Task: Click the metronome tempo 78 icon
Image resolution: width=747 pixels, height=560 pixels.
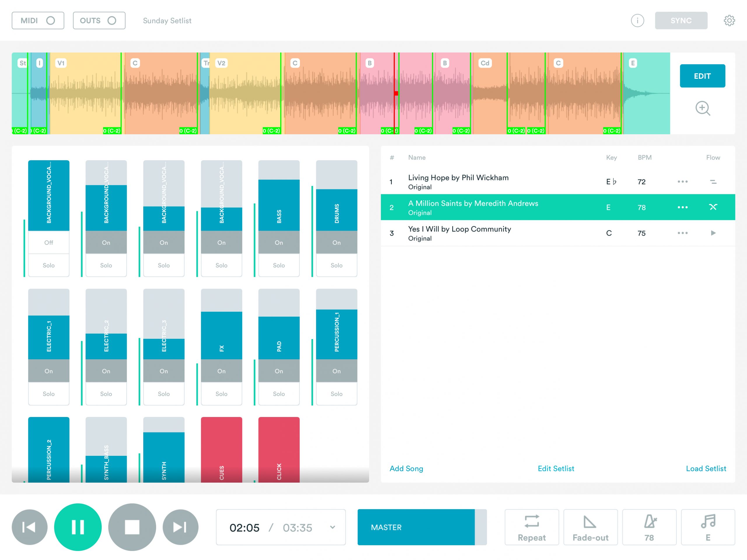Action: 649,527
